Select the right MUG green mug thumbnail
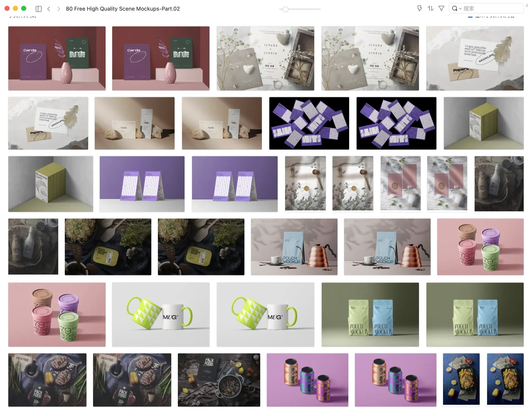 pyautogui.click(x=266, y=314)
